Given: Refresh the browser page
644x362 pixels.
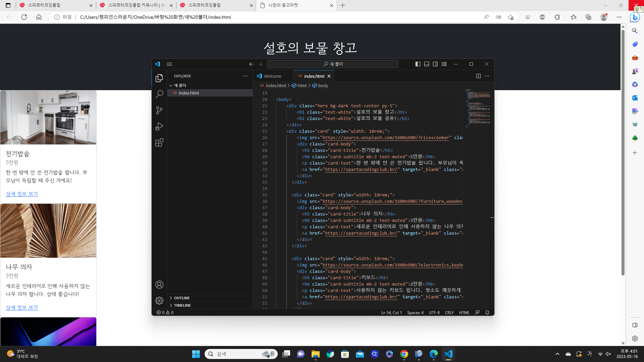Looking at the screenshot, I should tap(24, 17).
